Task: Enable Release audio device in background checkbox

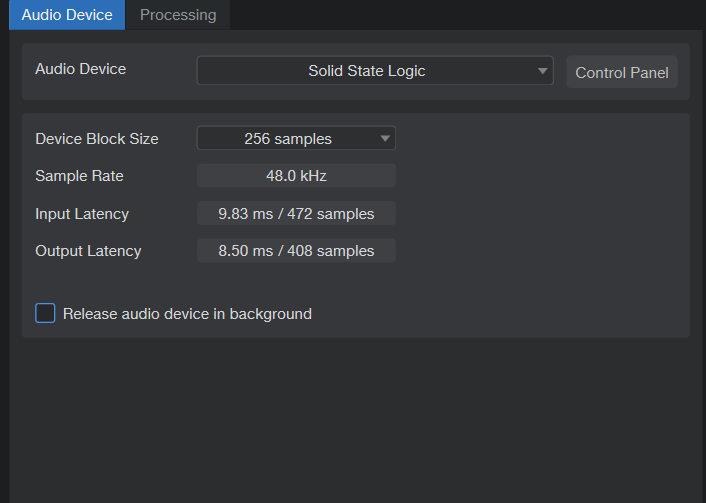Action: tap(45, 313)
